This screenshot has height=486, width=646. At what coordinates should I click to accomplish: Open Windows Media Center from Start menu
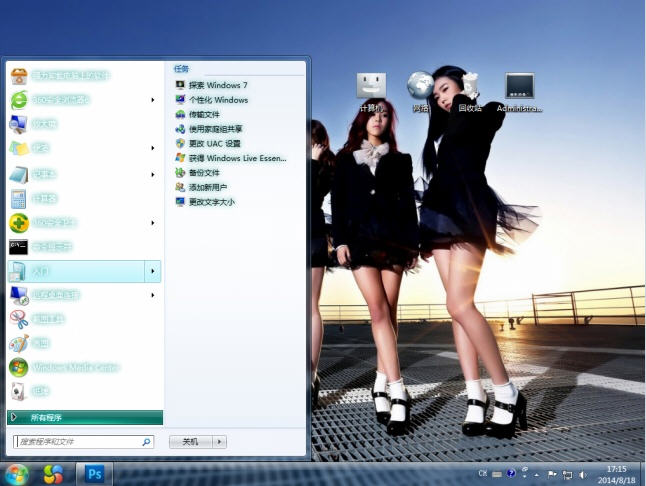coord(19,367)
